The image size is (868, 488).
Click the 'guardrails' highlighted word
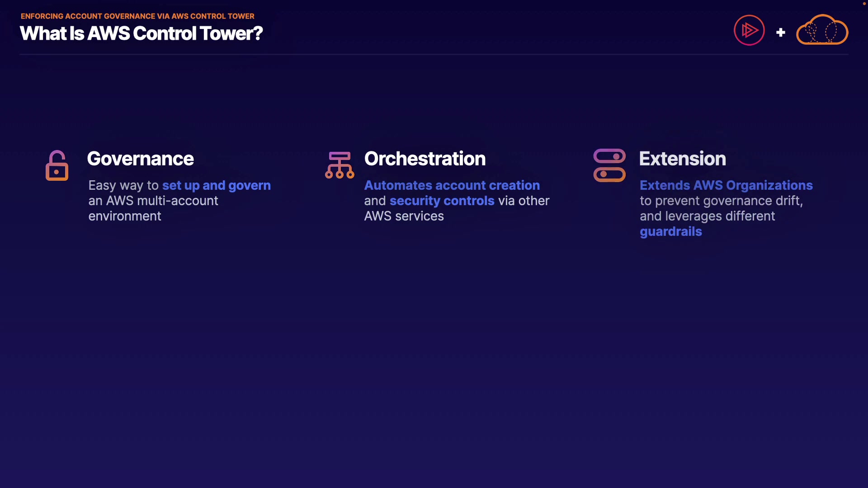click(670, 232)
